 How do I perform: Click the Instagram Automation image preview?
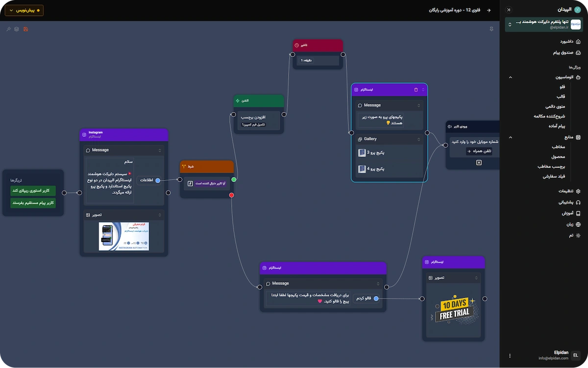tap(124, 236)
